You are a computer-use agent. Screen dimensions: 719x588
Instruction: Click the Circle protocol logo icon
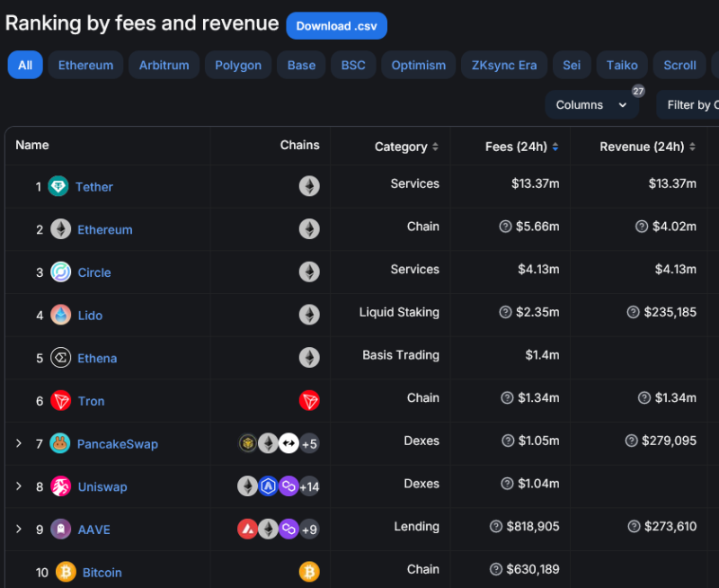[x=60, y=272]
